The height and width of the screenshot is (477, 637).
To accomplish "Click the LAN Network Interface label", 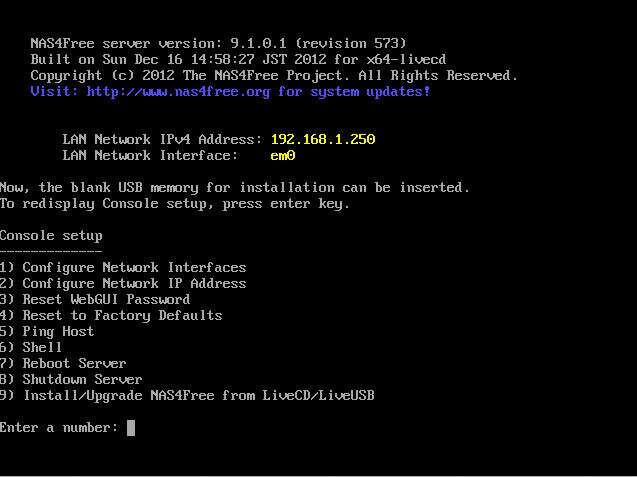I will tap(150, 155).
